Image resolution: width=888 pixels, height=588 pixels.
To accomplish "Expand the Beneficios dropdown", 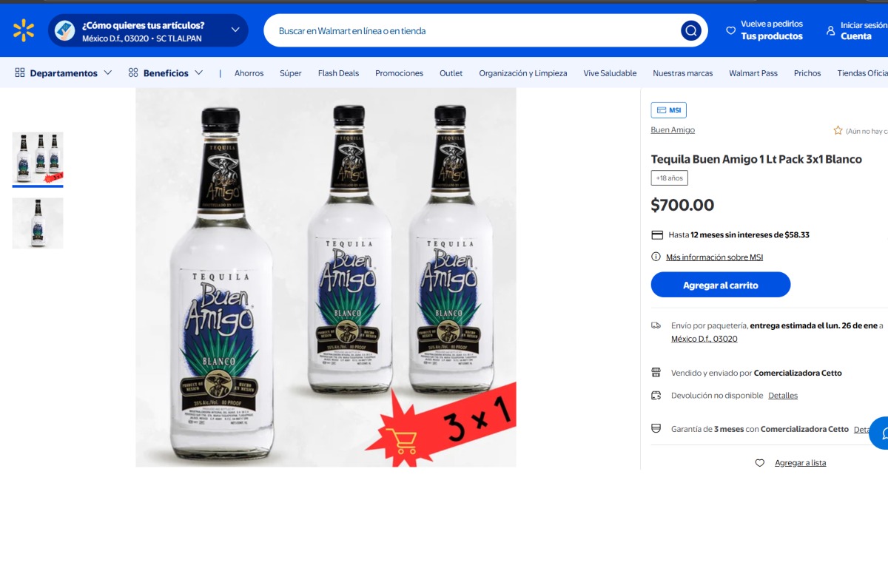I will pos(166,73).
